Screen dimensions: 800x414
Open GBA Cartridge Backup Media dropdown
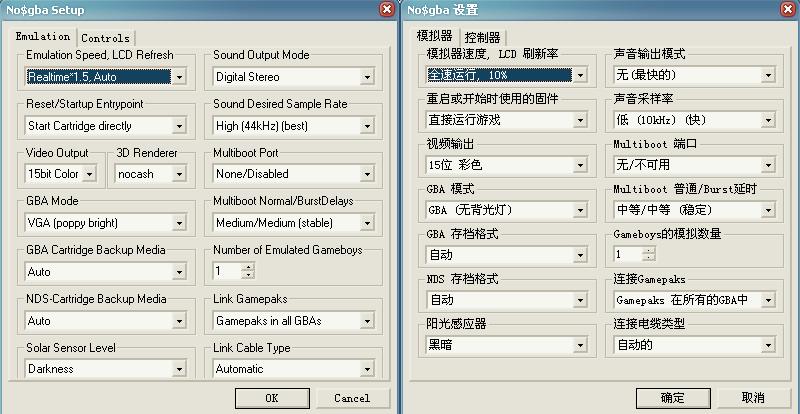[179, 272]
